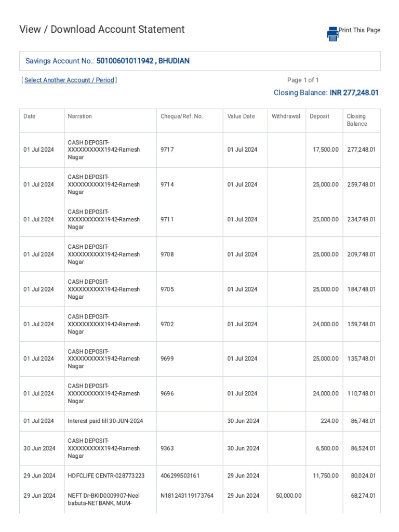Click the View / Download Account Statement heading
Screen dimensions: 399x532
tap(102, 30)
